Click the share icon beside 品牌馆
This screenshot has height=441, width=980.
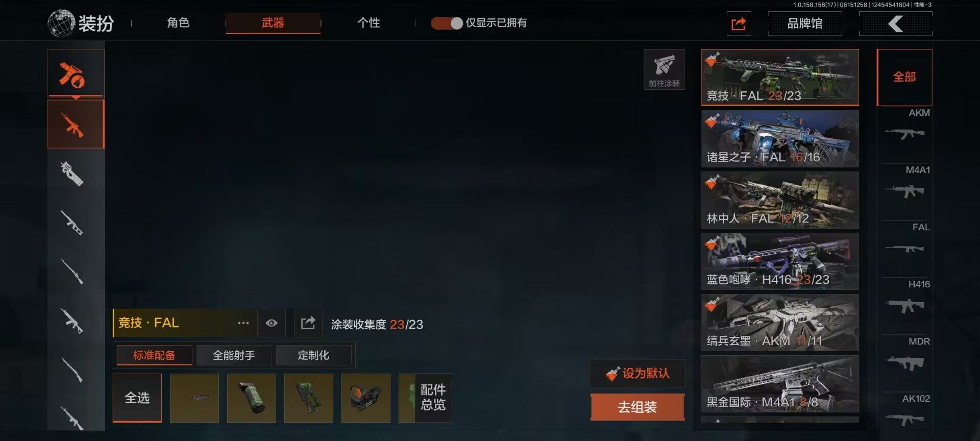739,23
